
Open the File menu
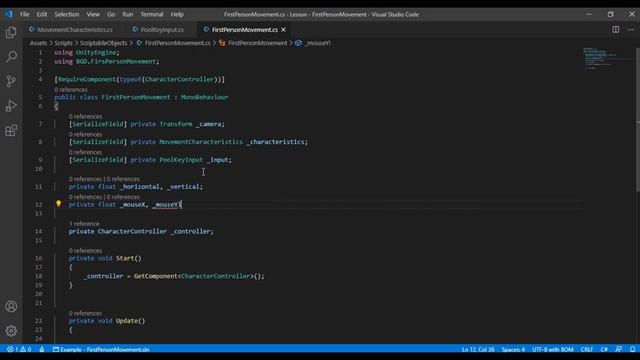24,14
